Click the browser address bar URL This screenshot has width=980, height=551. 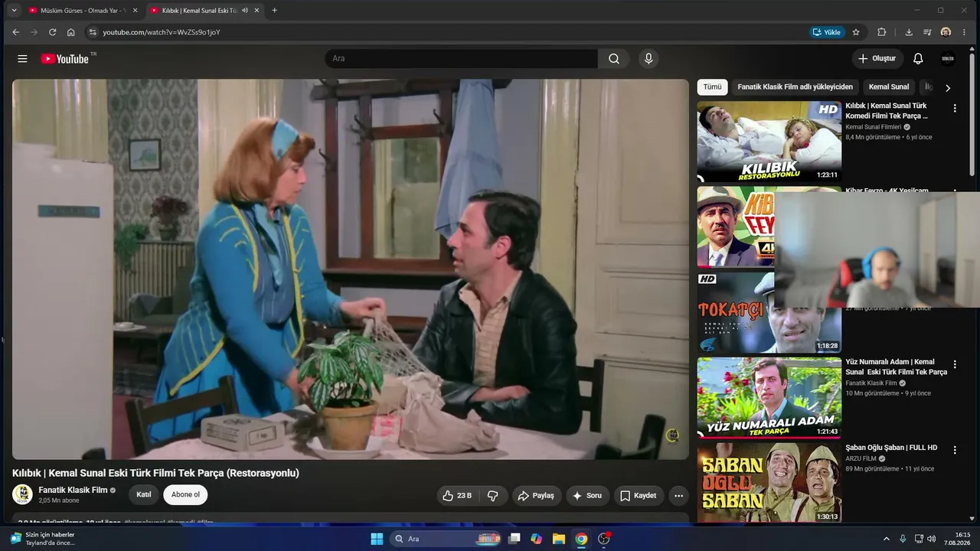[162, 32]
